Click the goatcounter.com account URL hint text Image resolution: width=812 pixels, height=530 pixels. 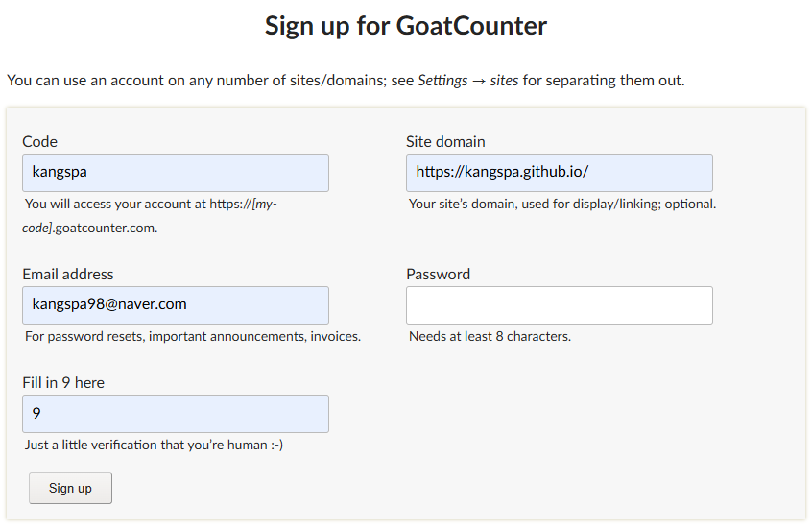pos(150,216)
